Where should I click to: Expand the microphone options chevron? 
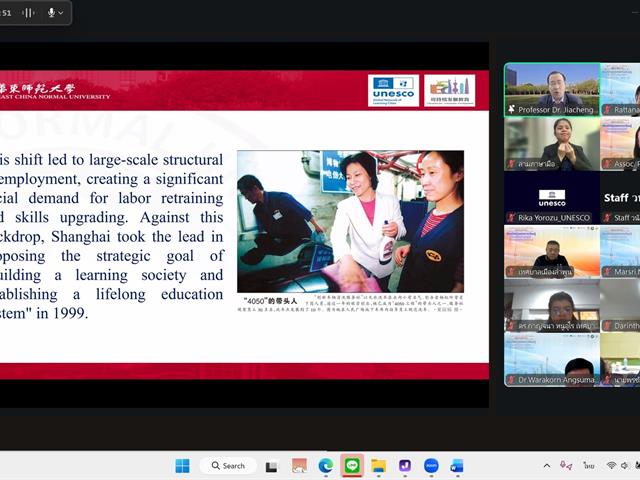62,12
